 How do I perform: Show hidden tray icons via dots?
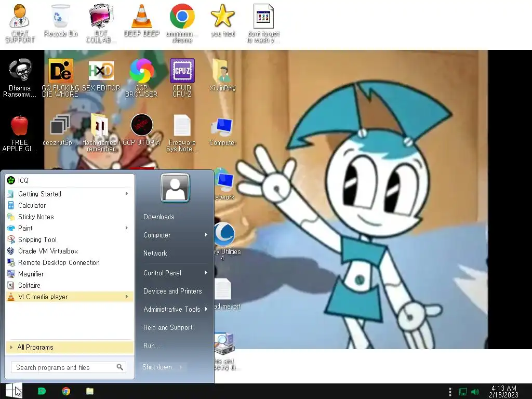pyautogui.click(x=450, y=392)
